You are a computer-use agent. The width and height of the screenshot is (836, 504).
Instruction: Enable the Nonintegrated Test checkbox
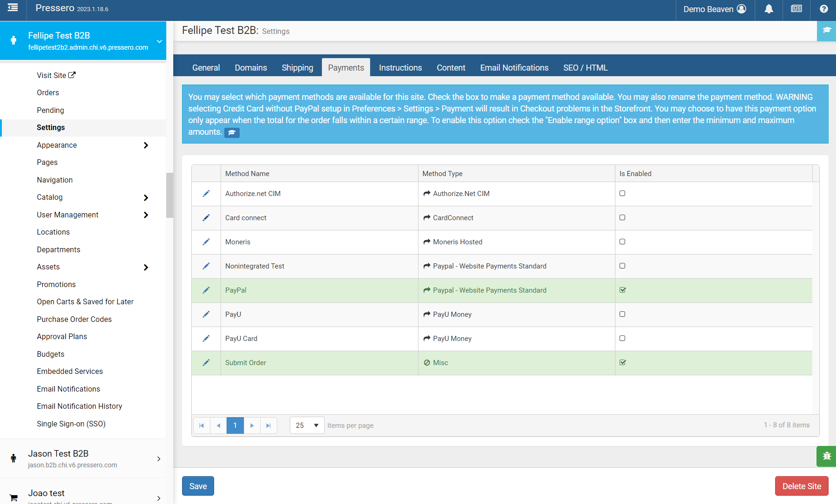622,266
